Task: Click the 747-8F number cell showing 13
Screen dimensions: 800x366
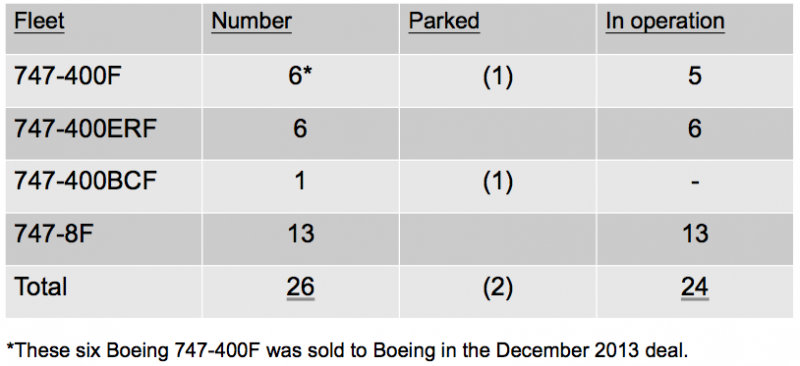Action: pyautogui.click(x=300, y=234)
